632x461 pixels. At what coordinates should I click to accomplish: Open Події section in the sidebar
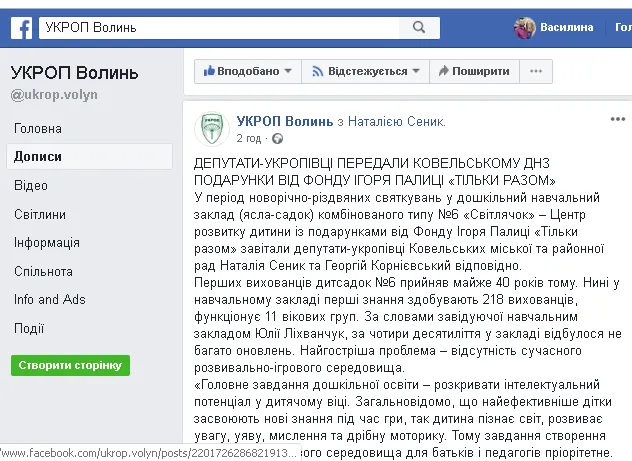(x=29, y=328)
